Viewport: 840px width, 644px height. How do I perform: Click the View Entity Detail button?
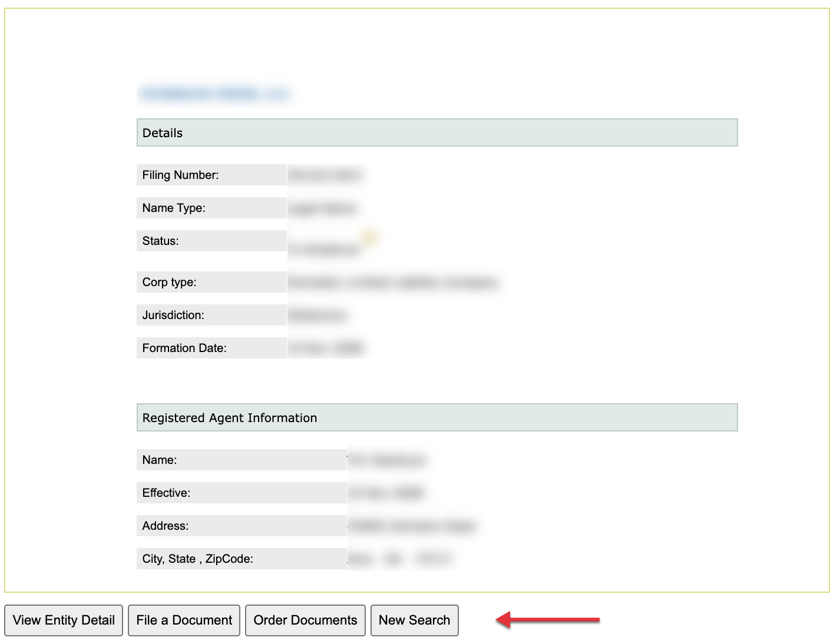64,620
